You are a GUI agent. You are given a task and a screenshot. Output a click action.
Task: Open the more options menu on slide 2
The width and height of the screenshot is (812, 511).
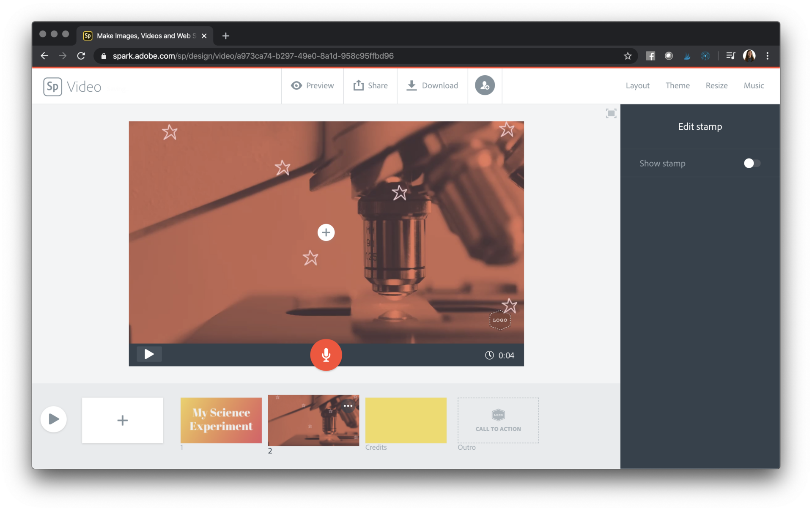click(348, 406)
